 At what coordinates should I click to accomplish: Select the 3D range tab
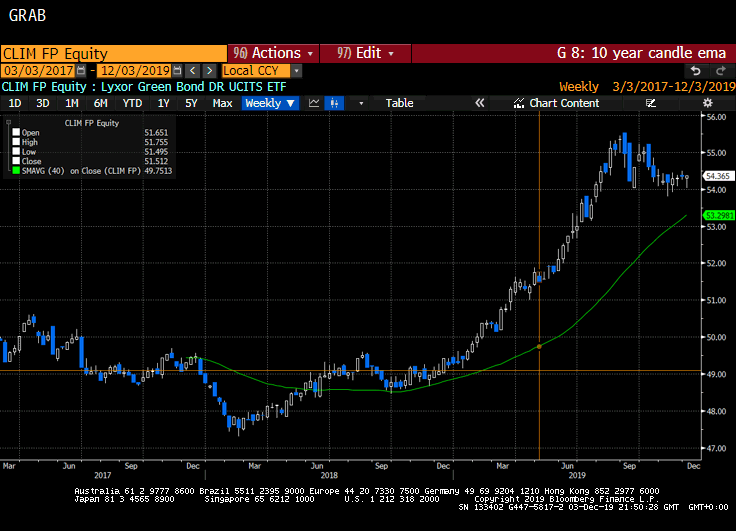click(43, 103)
